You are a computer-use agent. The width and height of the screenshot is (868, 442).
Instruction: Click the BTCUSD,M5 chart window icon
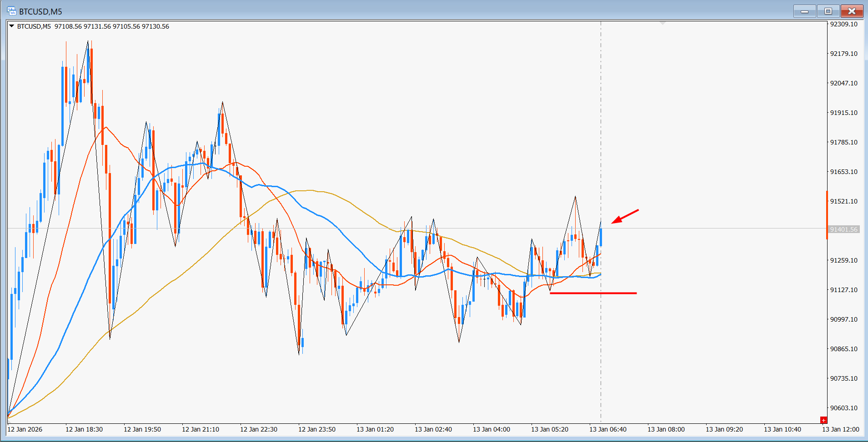[11, 11]
